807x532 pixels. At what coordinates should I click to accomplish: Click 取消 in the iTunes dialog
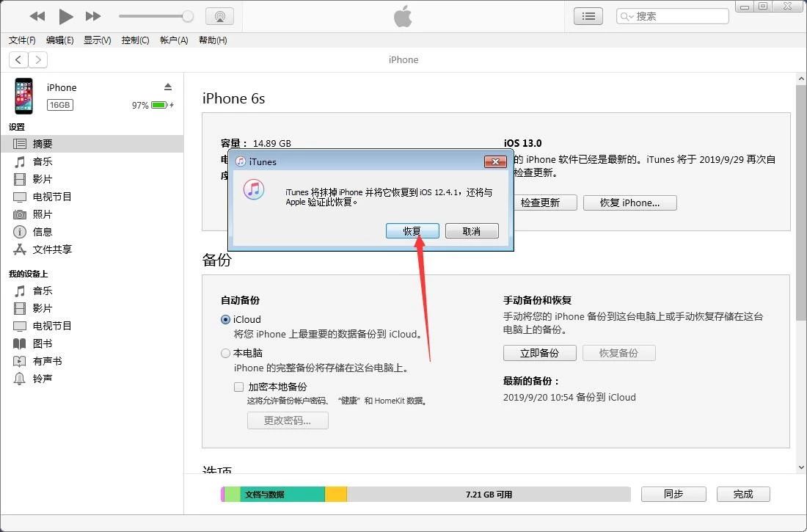[472, 231]
